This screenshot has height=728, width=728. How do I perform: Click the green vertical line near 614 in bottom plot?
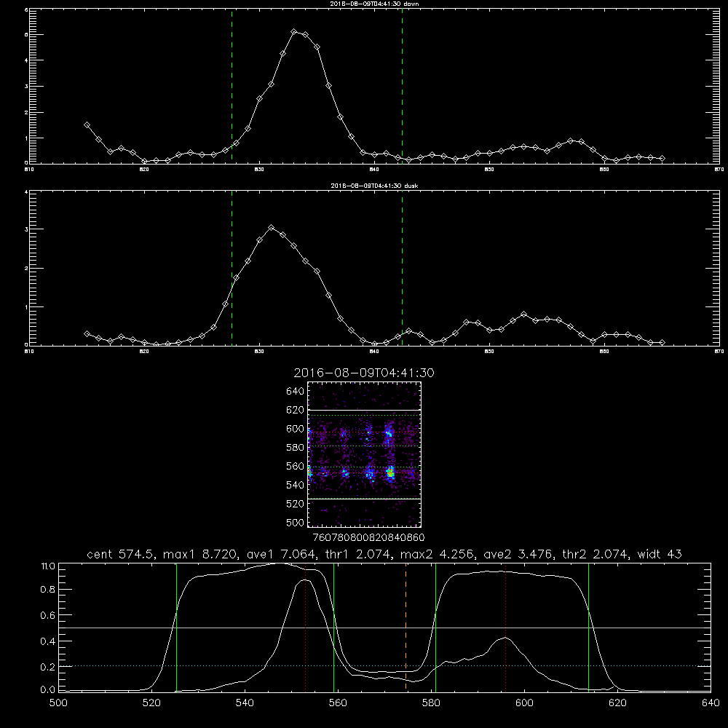tap(588, 627)
